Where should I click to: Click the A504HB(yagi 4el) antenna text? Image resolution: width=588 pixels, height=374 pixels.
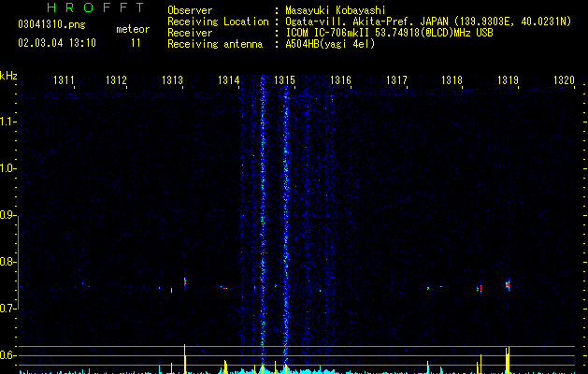(330, 44)
